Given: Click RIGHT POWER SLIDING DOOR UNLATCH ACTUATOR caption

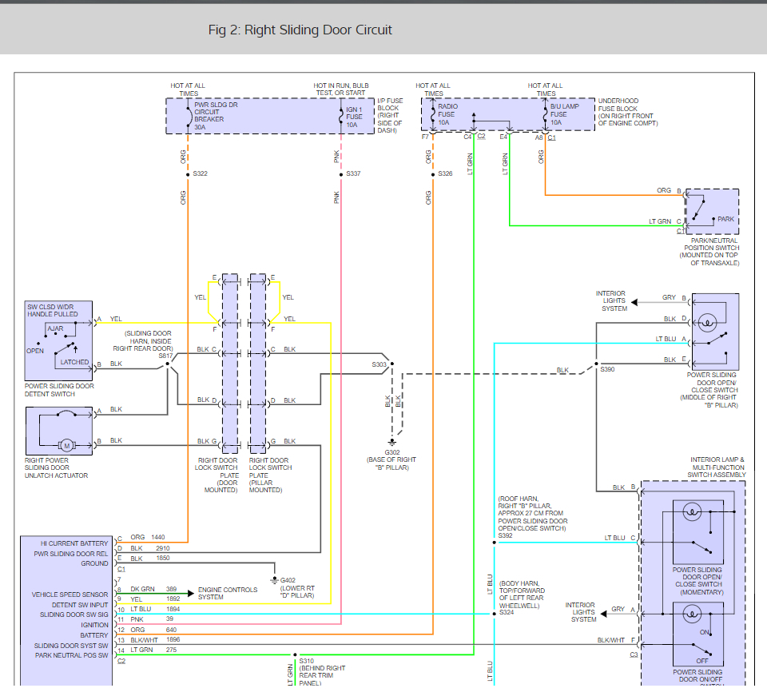Looking at the screenshot, I should click(56, 467).
